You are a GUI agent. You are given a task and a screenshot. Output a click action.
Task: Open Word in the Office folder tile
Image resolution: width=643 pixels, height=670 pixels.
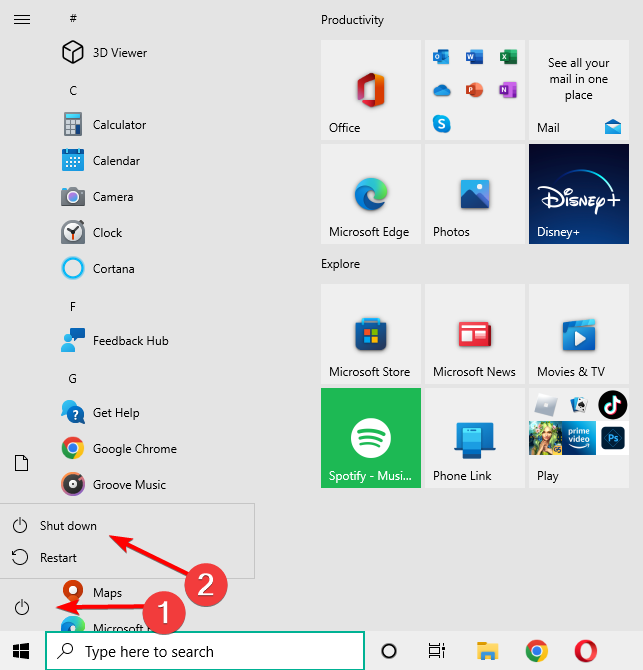point(474,56)
